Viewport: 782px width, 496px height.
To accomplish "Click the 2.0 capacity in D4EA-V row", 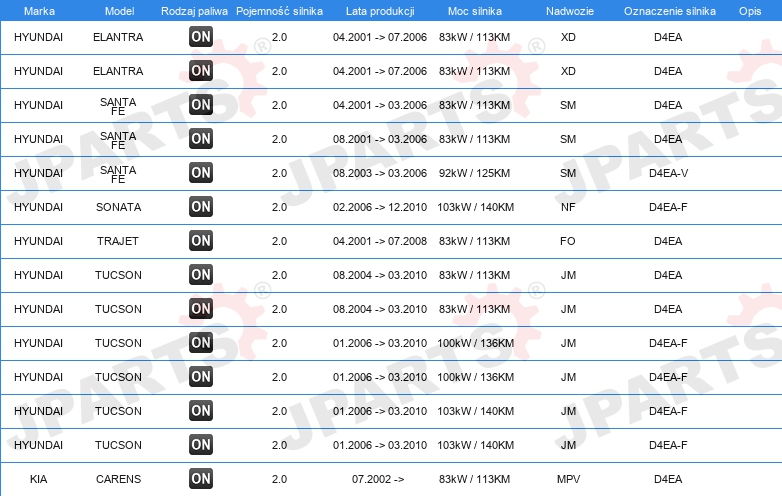I will (x=279, y=173).
